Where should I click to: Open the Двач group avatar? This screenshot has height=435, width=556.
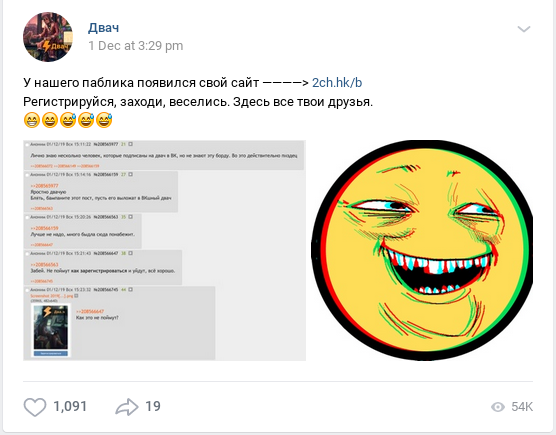click(48, 37)
